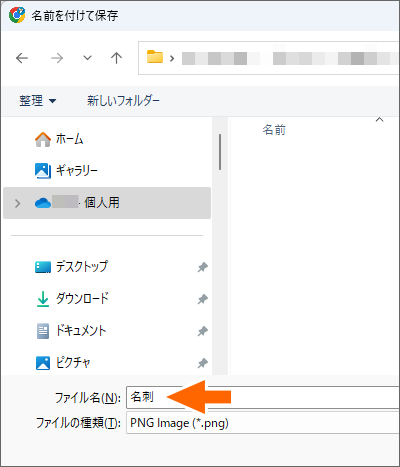400x467 pixels.
Task: Click the pin icon beside デスクトップ
Action: click(202, 267)
